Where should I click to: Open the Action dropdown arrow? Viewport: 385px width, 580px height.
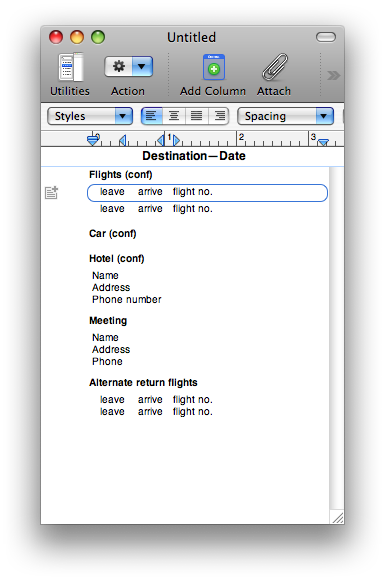(142, 67)
